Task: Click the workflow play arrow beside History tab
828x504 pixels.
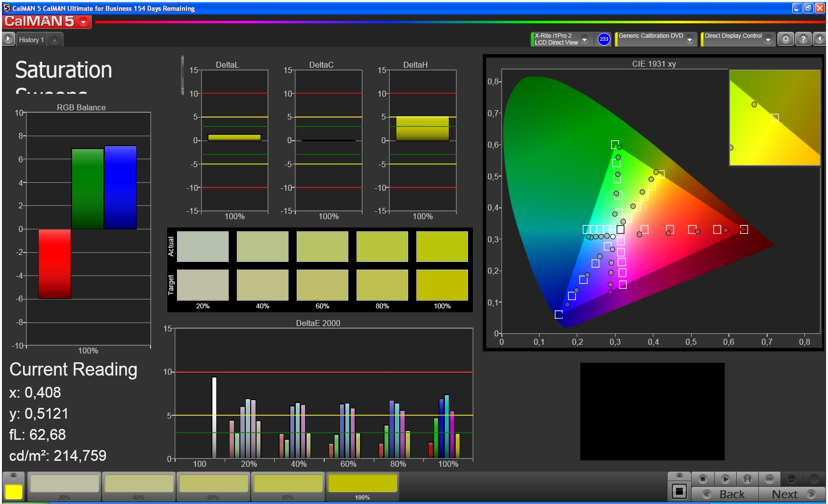Action: click(x=8, y=39)
